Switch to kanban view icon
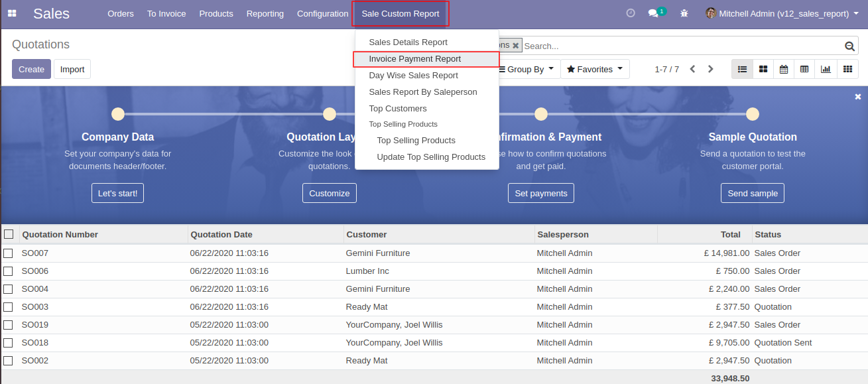Screen dimensions: 868x384 763,69
